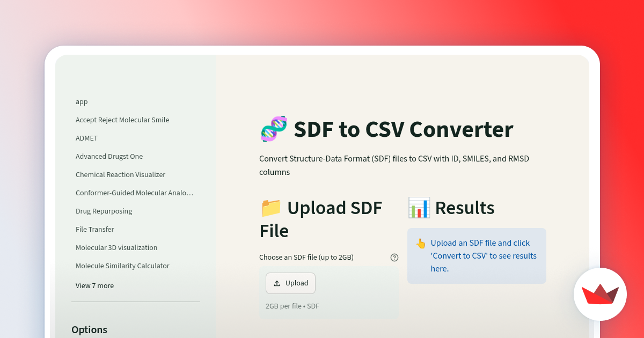Open Accept Reject Molecular Smile page

(122, 120)
